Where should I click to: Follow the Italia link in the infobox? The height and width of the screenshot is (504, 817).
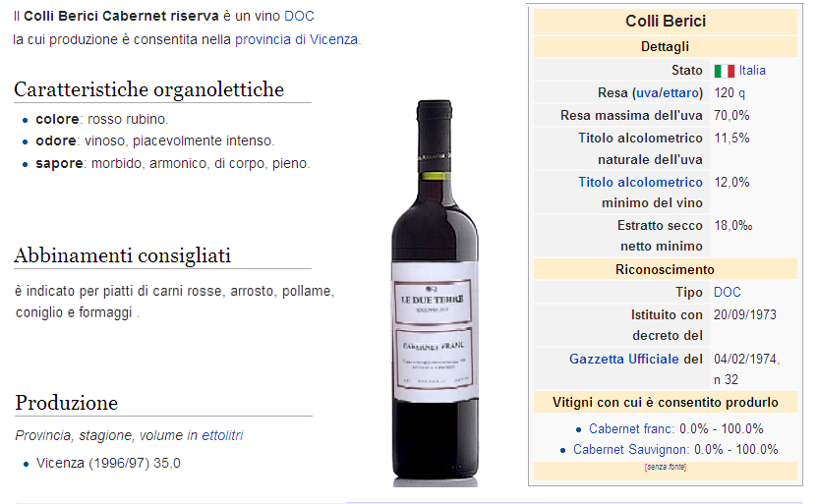(752, 71)
